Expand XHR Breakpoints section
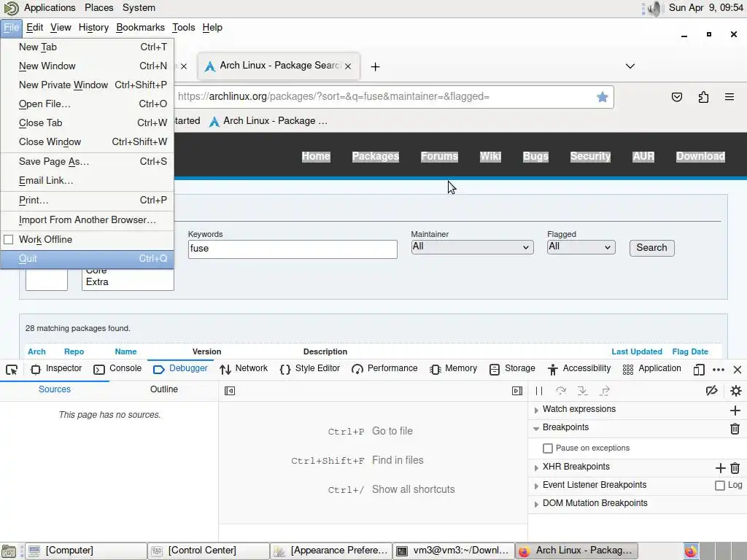 [536, 468]
